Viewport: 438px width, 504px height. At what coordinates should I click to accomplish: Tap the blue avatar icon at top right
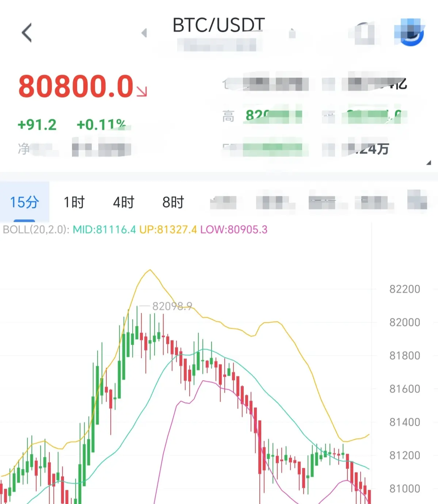coord(410,32)
